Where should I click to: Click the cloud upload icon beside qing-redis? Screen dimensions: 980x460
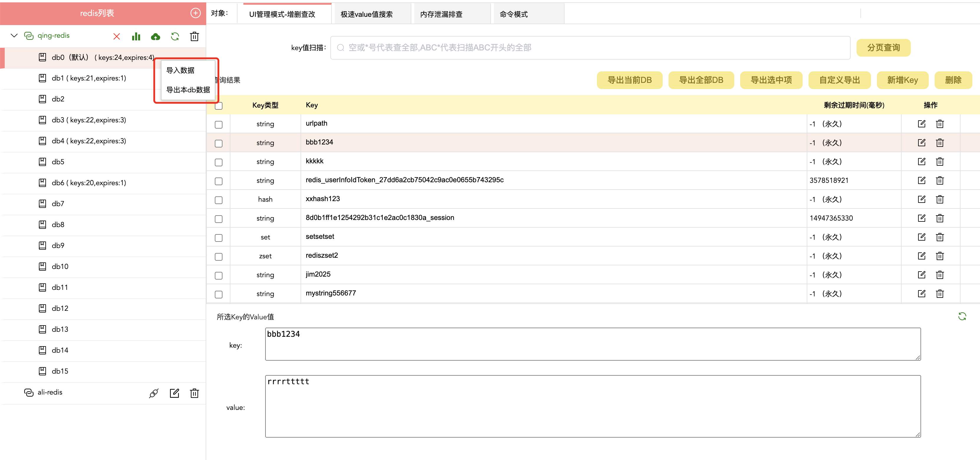click(x=156, y=36)
